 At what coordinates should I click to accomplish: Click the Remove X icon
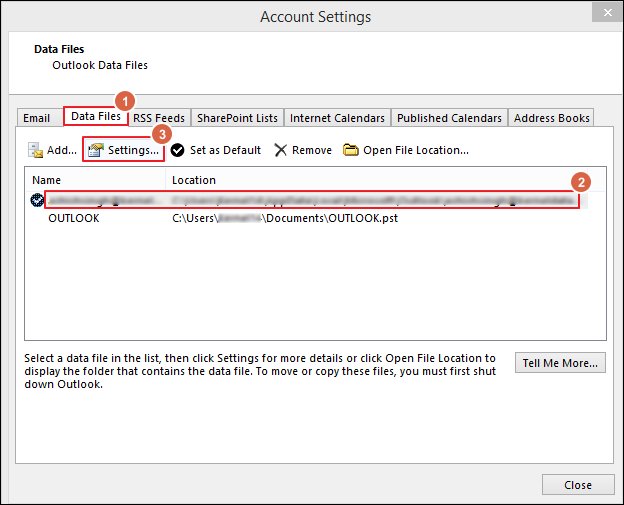[x=281, y=150]
